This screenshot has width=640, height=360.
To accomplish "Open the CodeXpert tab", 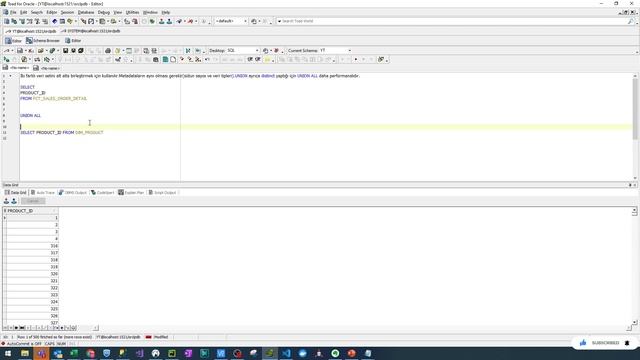I will tap(102, 192).
